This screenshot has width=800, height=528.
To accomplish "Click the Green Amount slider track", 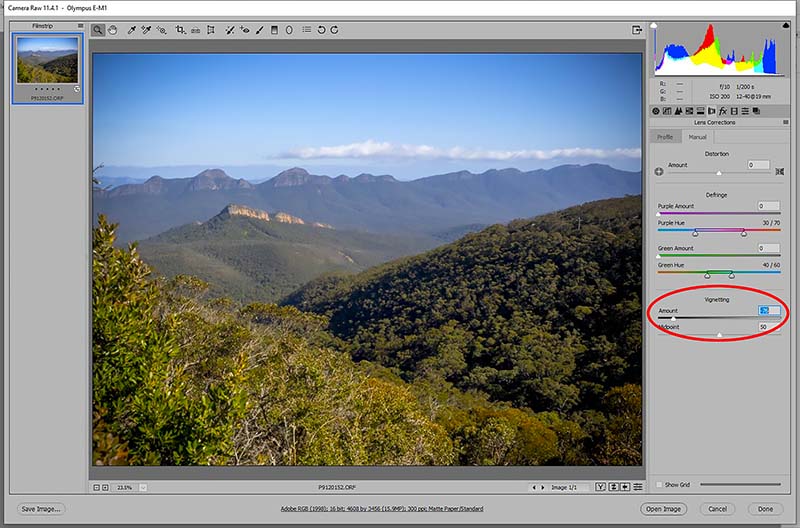I will [719, 255].
